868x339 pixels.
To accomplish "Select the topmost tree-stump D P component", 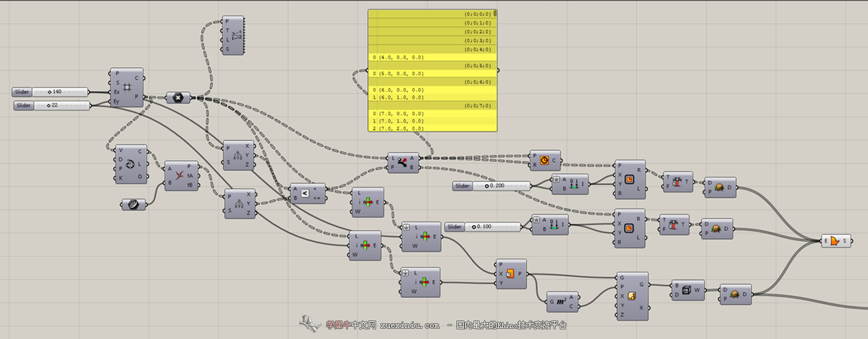I will tap(721, 187).
